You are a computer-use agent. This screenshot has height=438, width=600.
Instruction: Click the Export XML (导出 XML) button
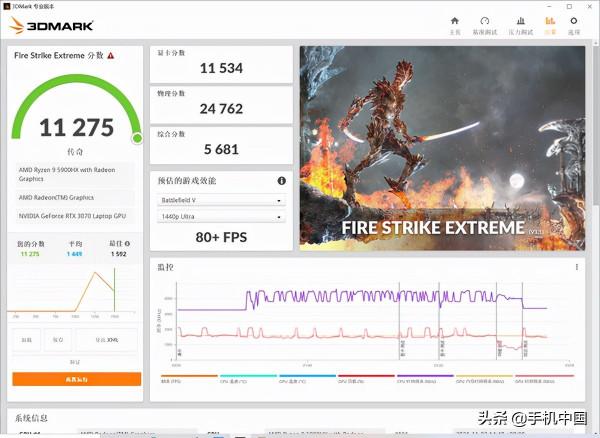point(107,340)
